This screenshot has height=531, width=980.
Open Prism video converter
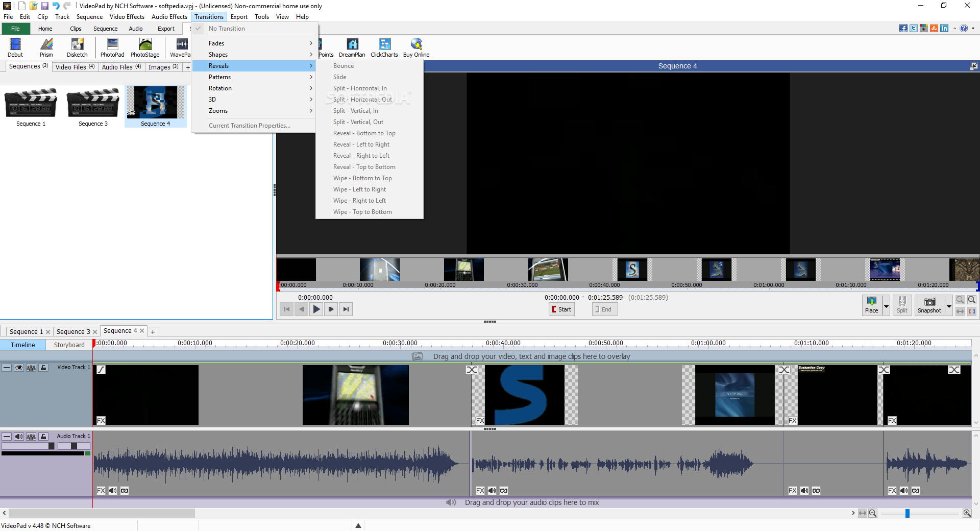46,47
